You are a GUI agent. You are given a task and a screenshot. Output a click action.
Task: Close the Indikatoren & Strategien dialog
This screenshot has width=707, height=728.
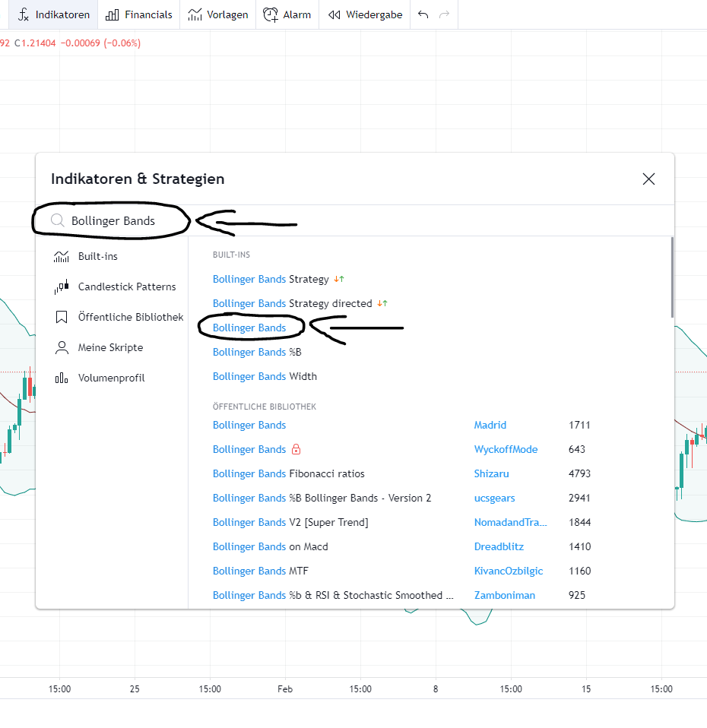648,179
